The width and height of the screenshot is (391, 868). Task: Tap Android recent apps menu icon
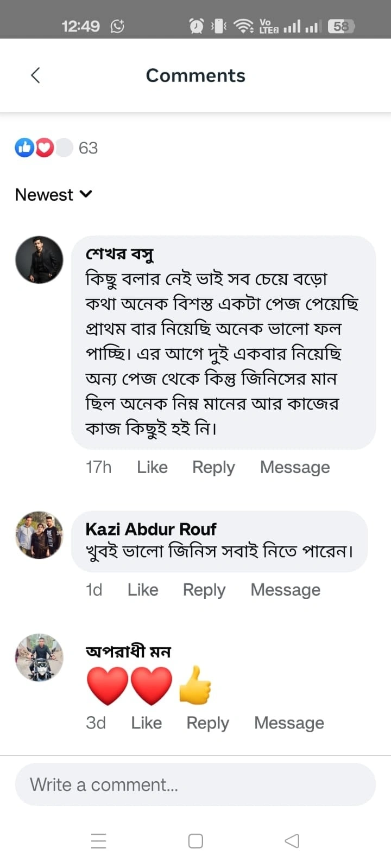99,841
